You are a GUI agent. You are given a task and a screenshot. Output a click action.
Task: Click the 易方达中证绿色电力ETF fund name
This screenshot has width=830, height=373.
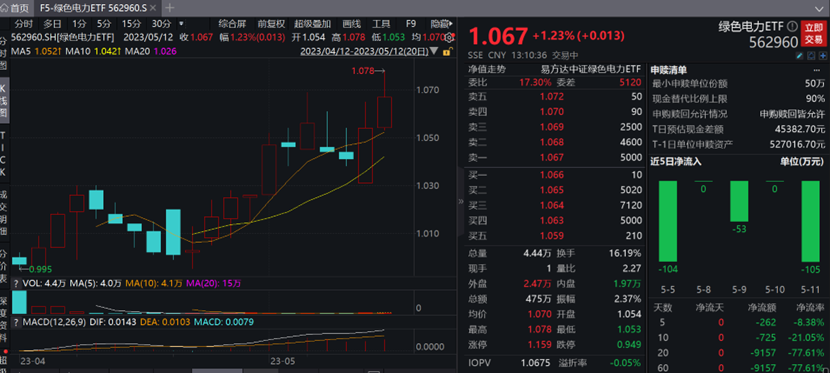coord(590,69)
